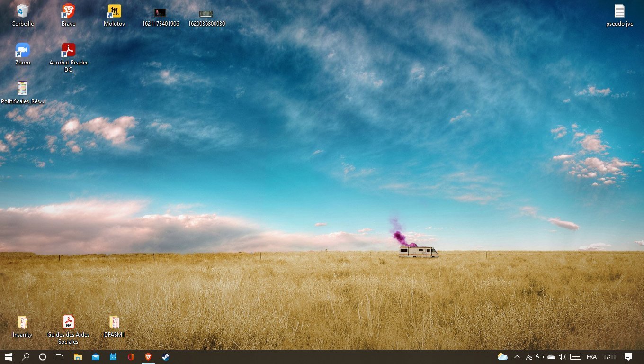Open the weather widget in the taskbar

click(502, 357)
